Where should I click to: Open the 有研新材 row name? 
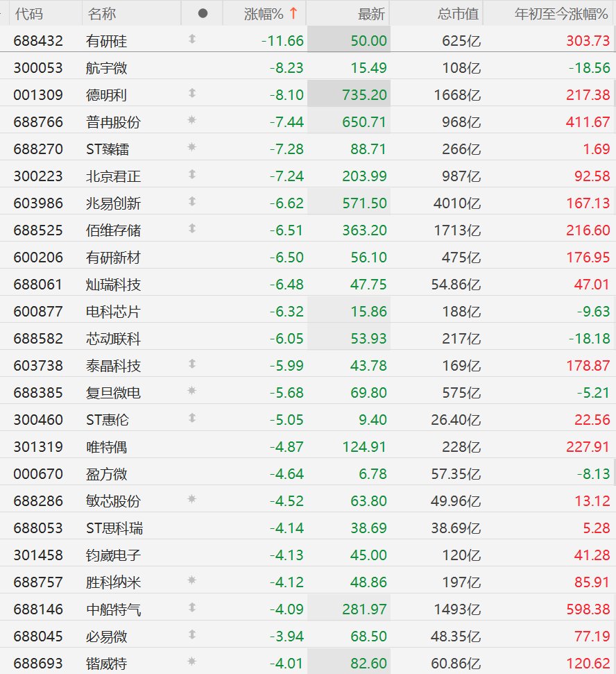[x=113, y=258]
